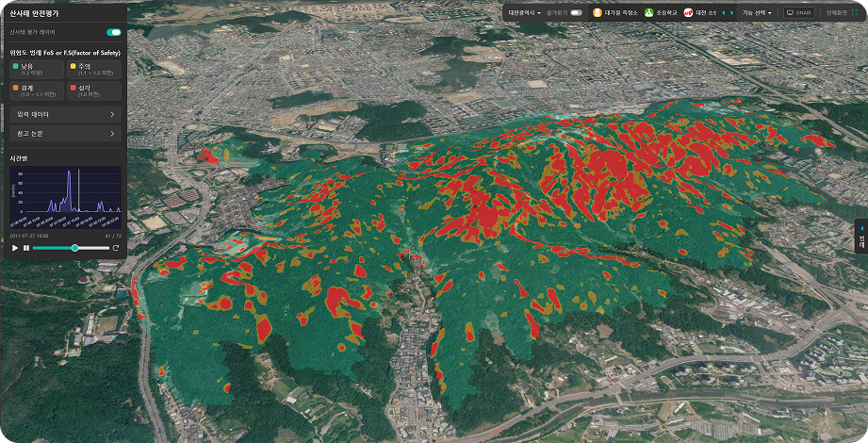Viewport: 868px width, 443px height.
Task: Select the green 낮음 risk legend chip
Action: (x=37, y=69)
